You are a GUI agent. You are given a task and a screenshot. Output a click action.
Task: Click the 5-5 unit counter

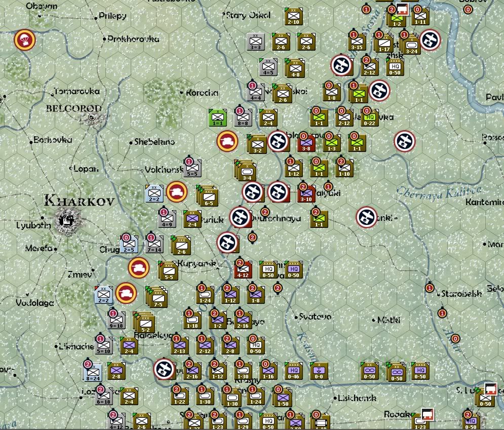point(169,270)
